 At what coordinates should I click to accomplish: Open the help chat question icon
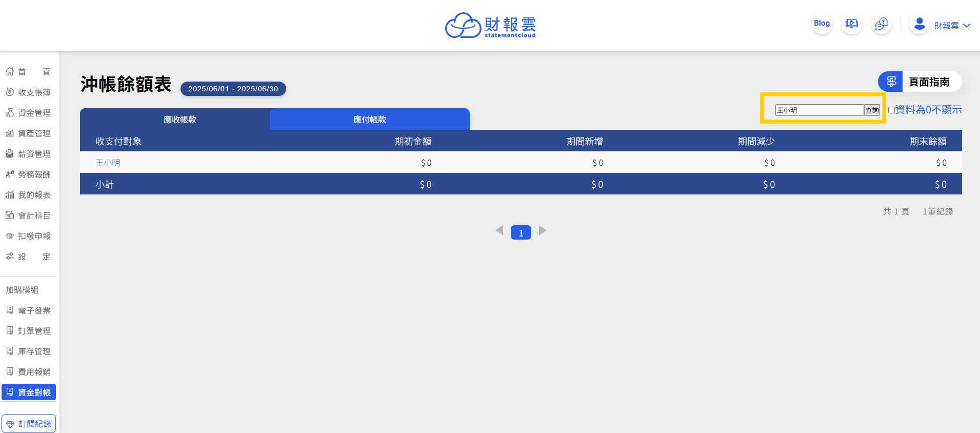[882, 24]
